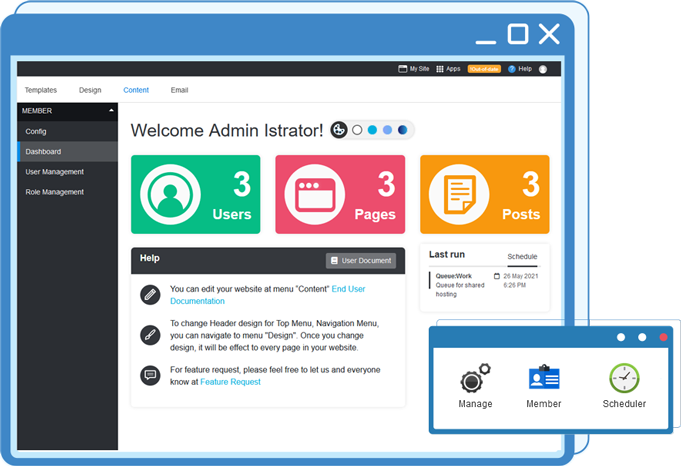Click the Pages card window icon
This screenshot has width=681, height=466.
[x=315, y=194]
